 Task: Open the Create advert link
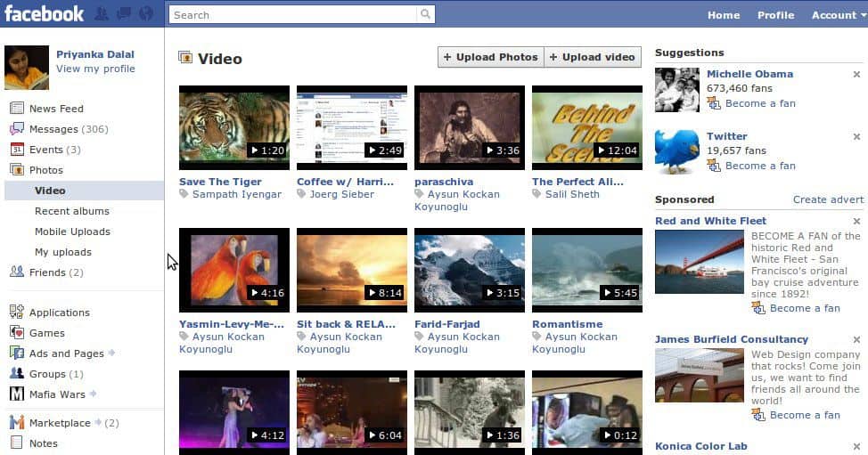pyautogui.click(x=828, y=199)
